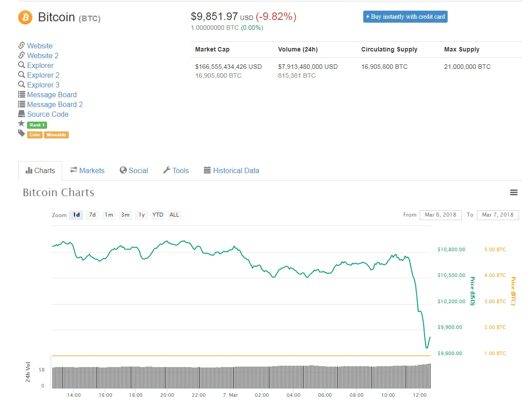532x407 pixels.
Task: Click Buy instantly with credit card button
Action: [405, 16]
